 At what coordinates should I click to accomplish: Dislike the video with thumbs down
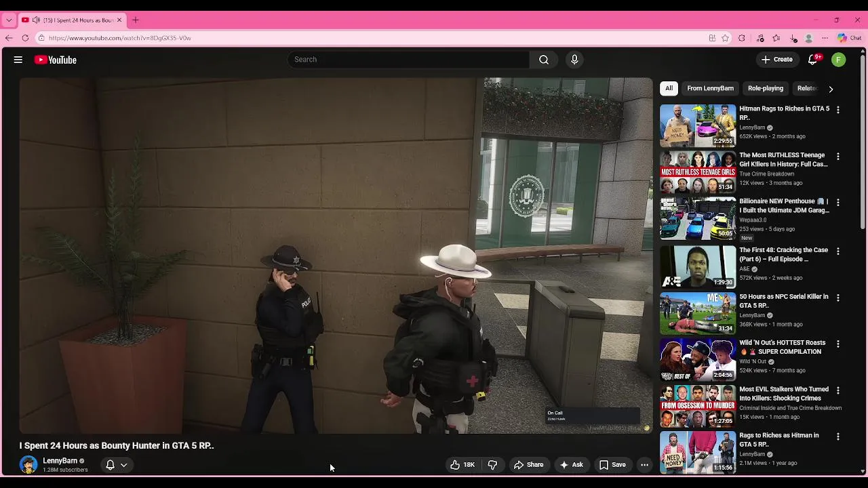493,465
